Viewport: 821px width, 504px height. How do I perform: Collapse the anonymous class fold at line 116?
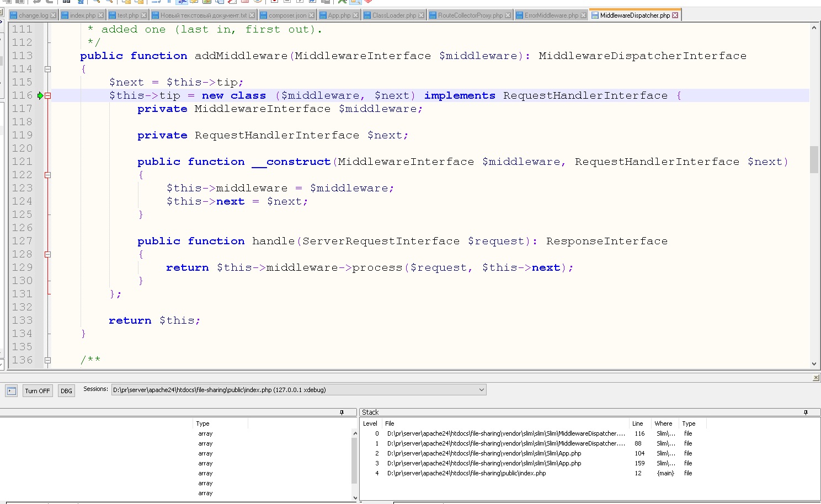pos(48,95)
